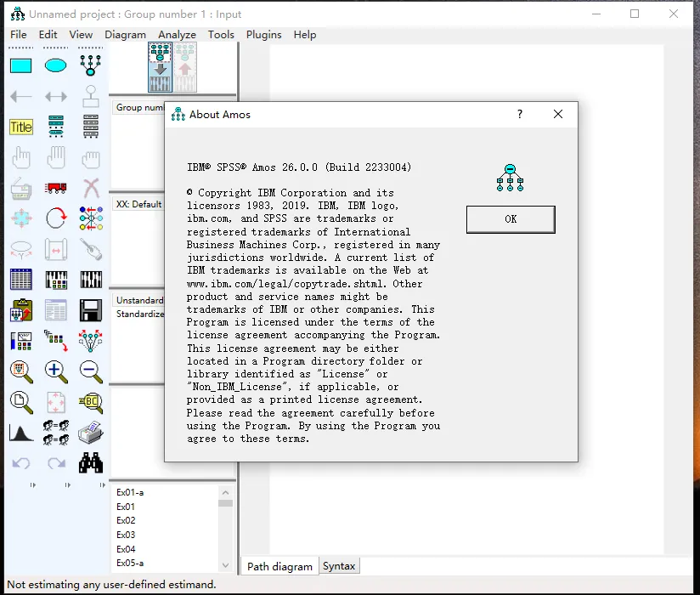The image size is (700, 595).
Task: Click the deselect all objects hand tool
Action: 91,159
